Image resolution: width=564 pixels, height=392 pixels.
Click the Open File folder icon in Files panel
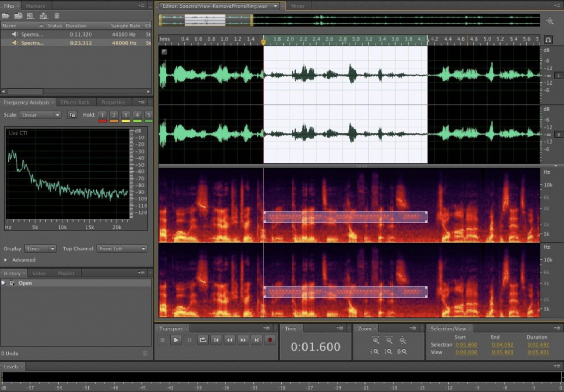pos(5,16)
